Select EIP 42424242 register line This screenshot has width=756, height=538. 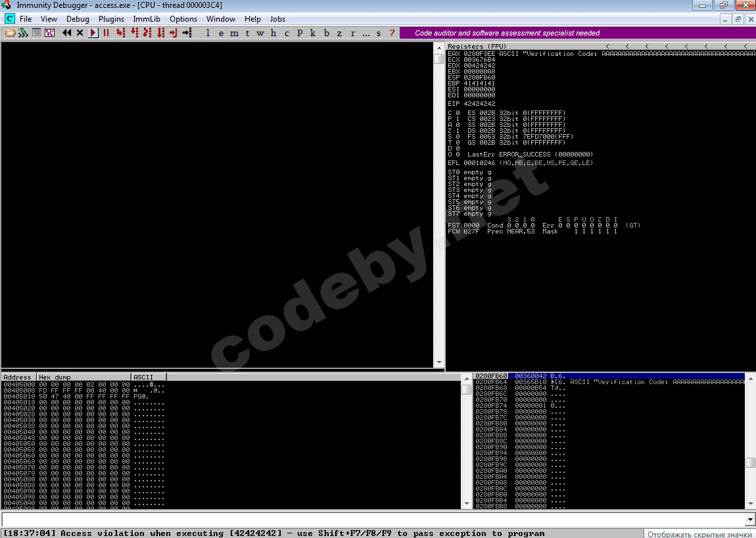pyautogui.click(x=471, y=104)
